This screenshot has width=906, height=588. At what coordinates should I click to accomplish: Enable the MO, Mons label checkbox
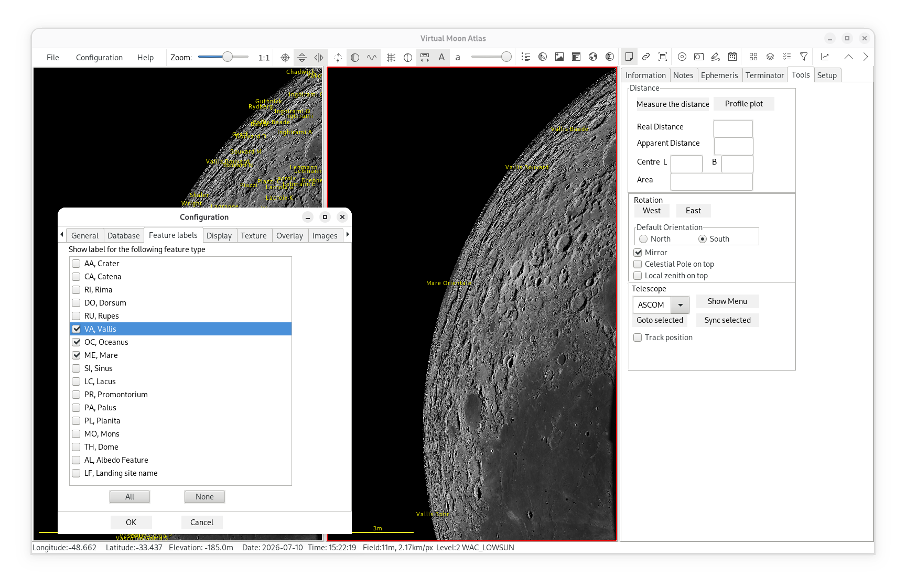coord(77,434)
